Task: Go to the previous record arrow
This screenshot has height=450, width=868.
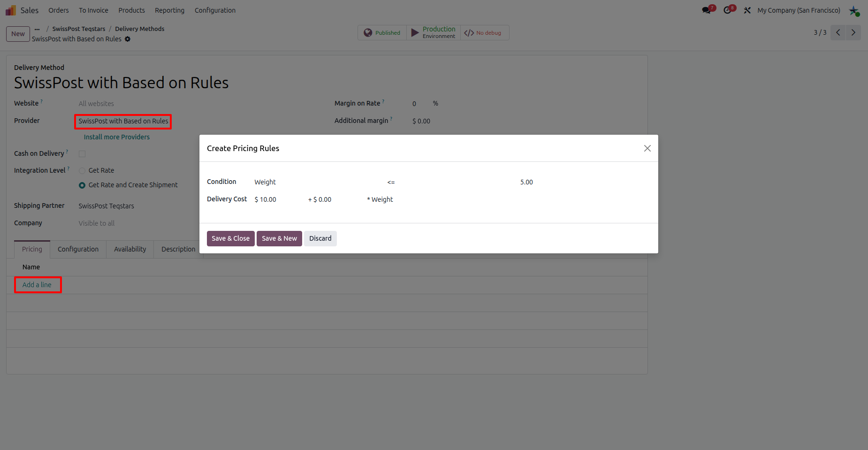Action: (x=838, y=32)
